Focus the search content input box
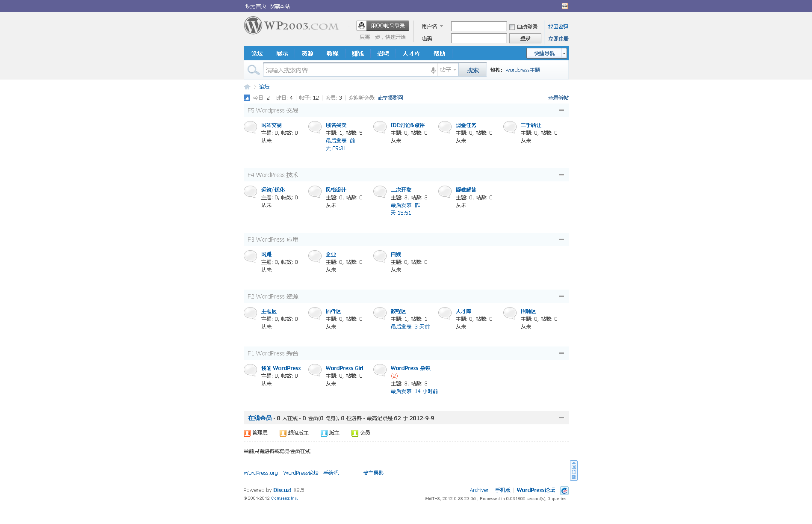 347,70
